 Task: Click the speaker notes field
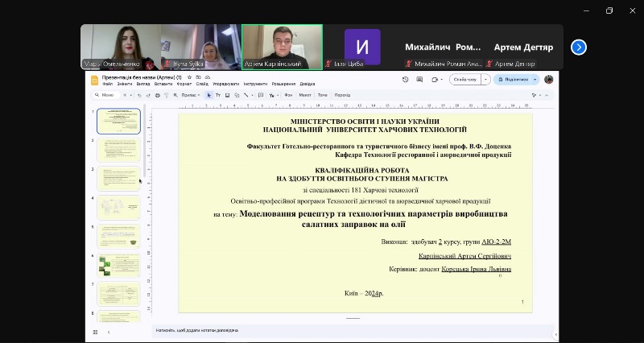tap(353, 330)
